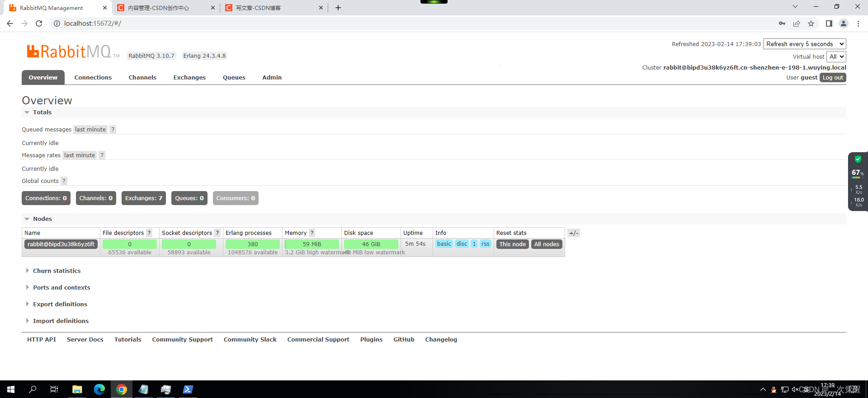Image resolution: width=868 pixels, height=398 pixels.
Task: Open help for Global counts
Action: point(64,181)
